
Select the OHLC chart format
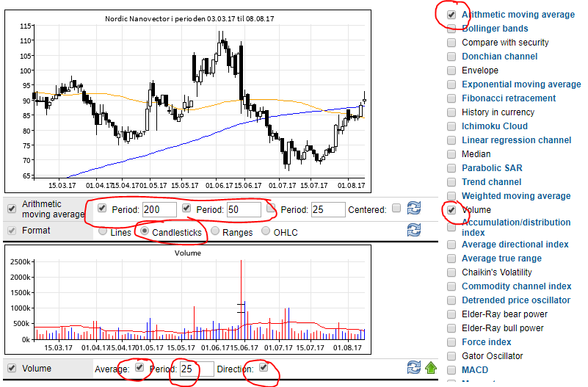(x=266, y=231)
